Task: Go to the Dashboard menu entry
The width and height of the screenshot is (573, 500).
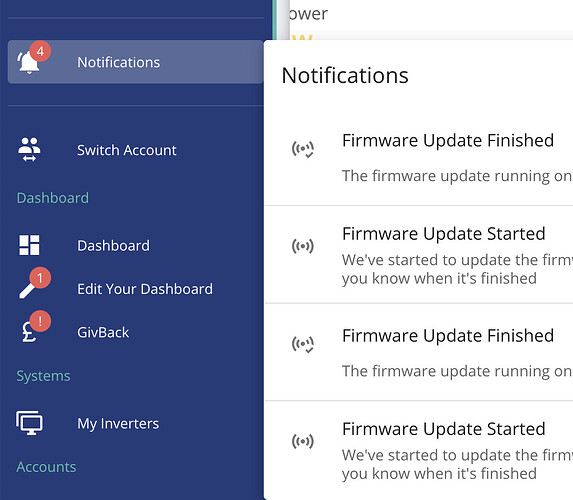Action: tap(113, 246)
